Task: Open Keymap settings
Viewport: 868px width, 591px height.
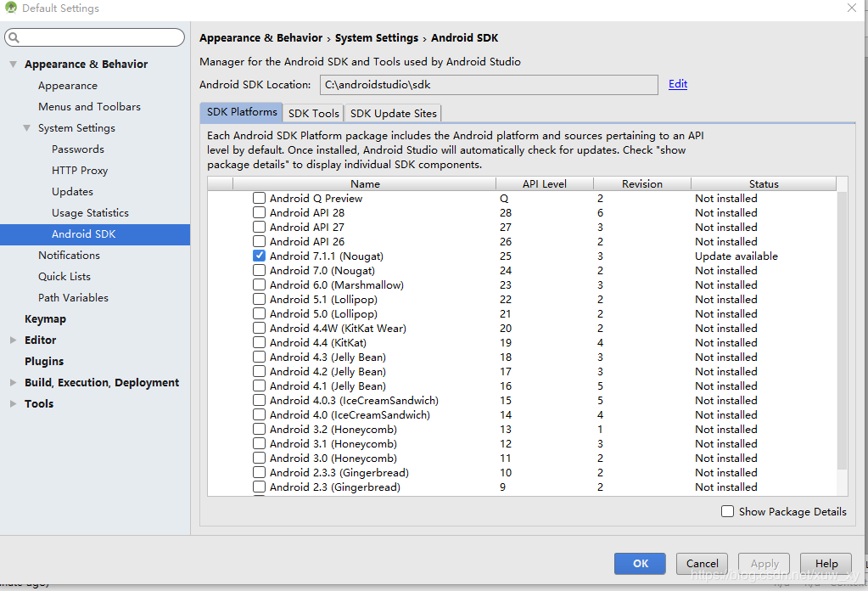Action: point(45,319)
